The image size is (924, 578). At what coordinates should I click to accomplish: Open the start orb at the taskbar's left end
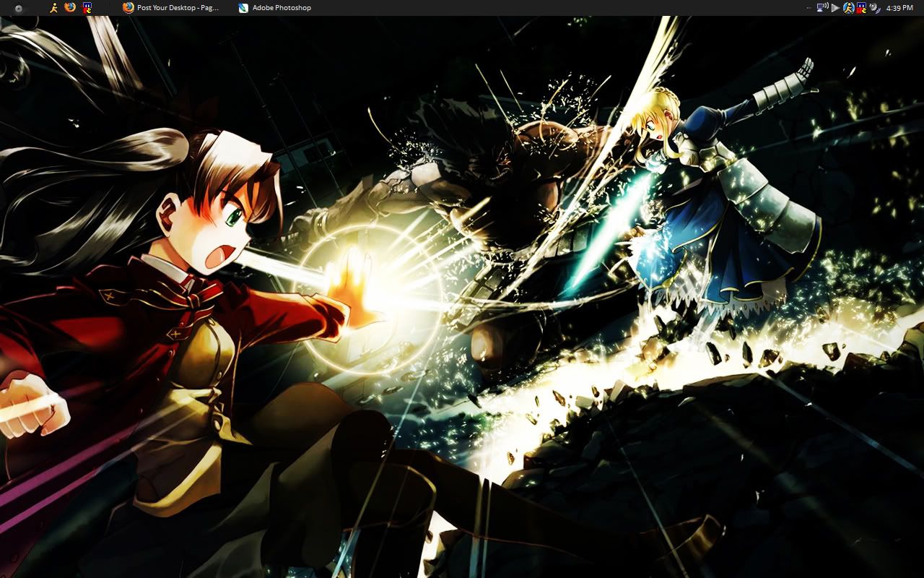pyautogui.click(x=18, y=8)
